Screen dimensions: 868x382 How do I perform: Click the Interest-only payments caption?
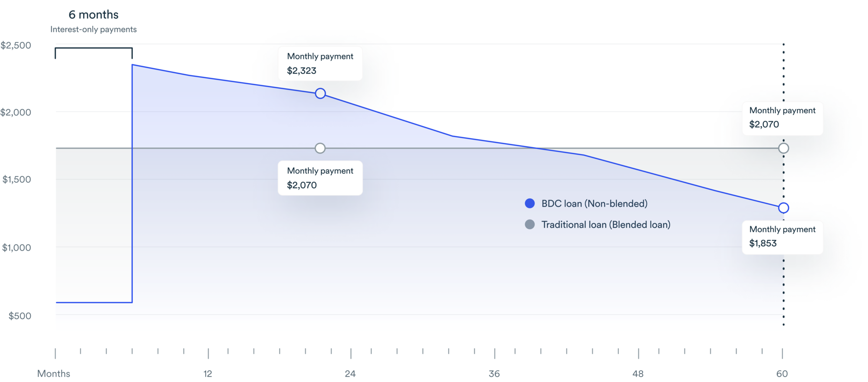click(93, 30)
